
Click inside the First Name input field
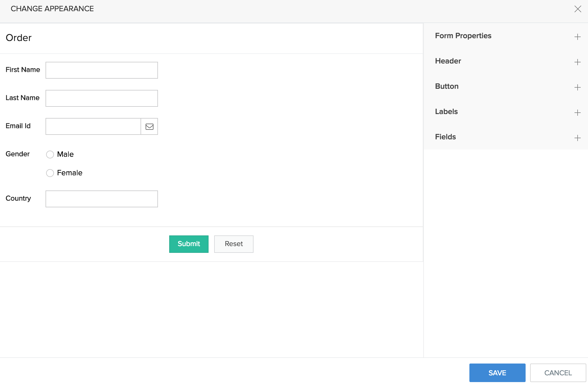point(101,70)
